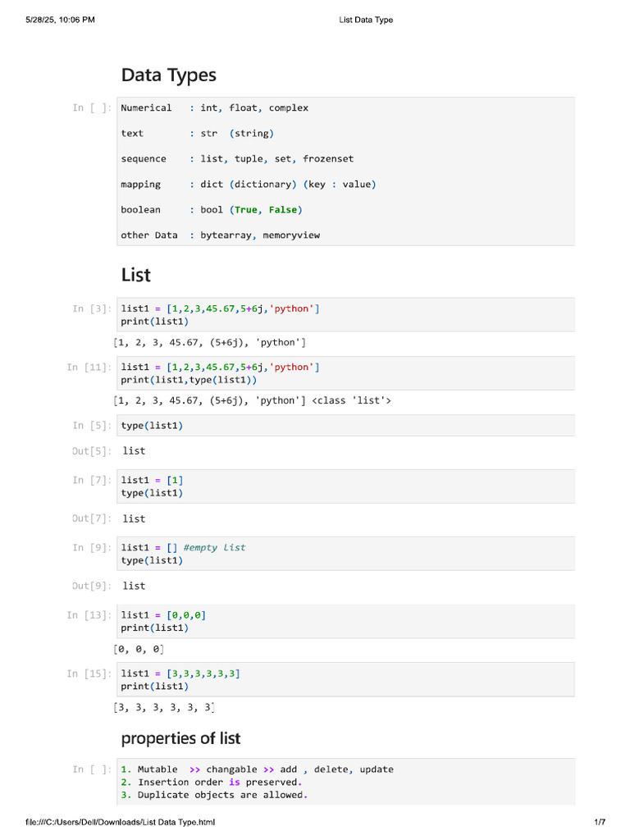Image resolution: width=630 pixels, height=840 pixels.
Task: Click the Data Types heading
Action: click(x=169, y=75)
